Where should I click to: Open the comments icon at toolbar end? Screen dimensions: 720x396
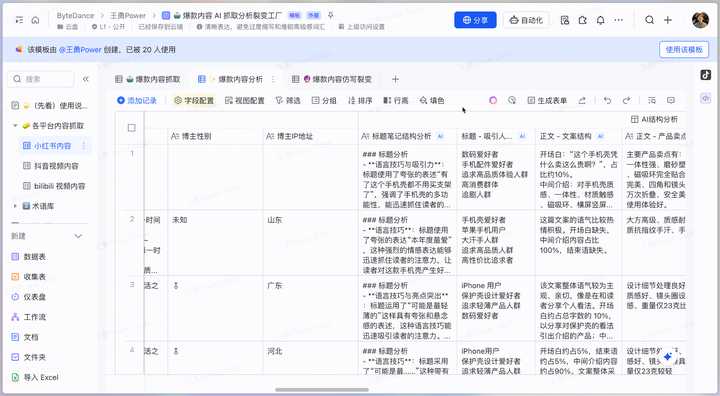[x=671, y=100]
